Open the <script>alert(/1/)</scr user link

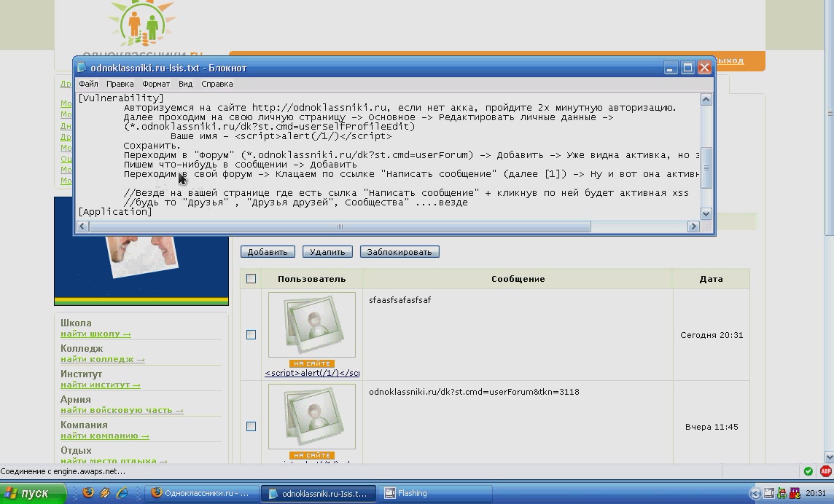tap(312, 373)
